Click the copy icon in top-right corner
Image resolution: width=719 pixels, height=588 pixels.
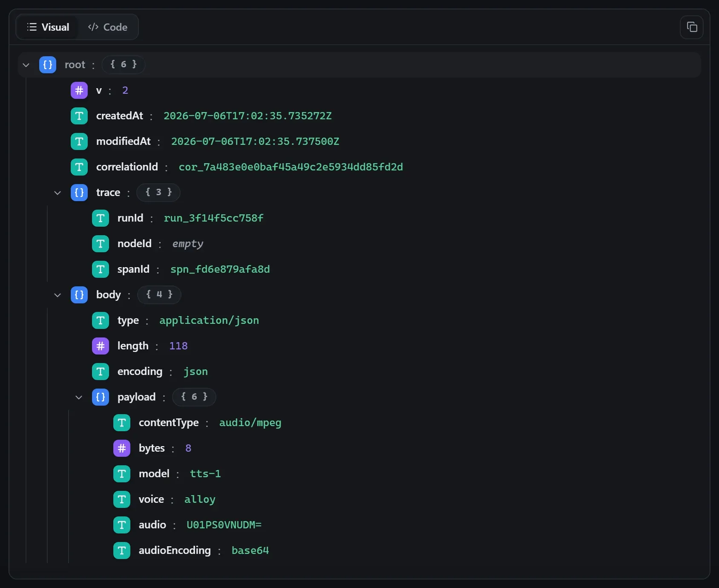[692, 27]
